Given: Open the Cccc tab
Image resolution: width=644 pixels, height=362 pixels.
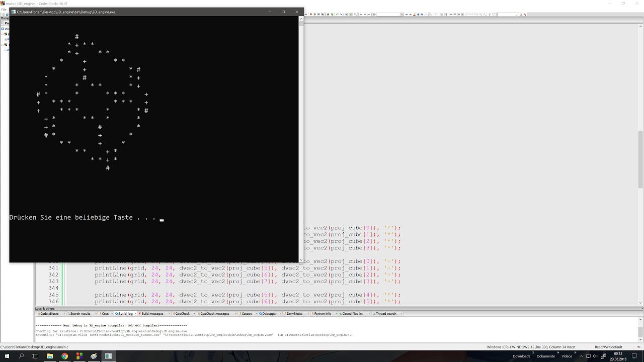Looking at the screenshot, I should 104,314.
